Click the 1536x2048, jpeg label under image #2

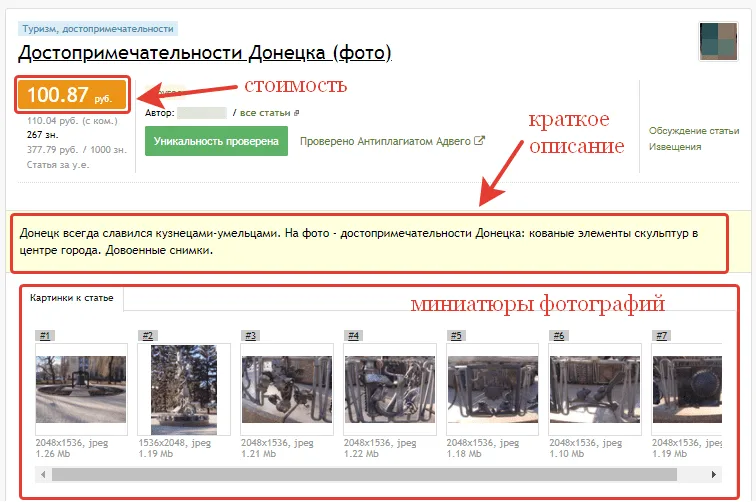(x=175, y=443)
